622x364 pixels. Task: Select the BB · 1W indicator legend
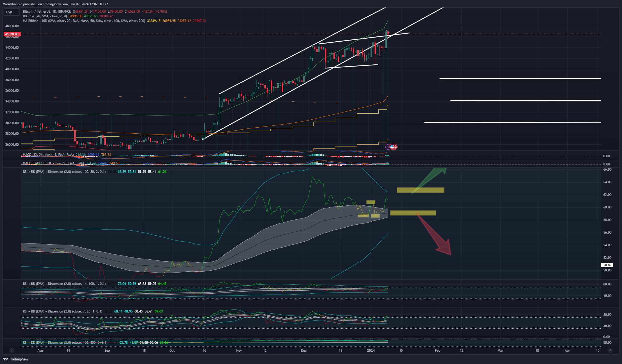[45, 16]
